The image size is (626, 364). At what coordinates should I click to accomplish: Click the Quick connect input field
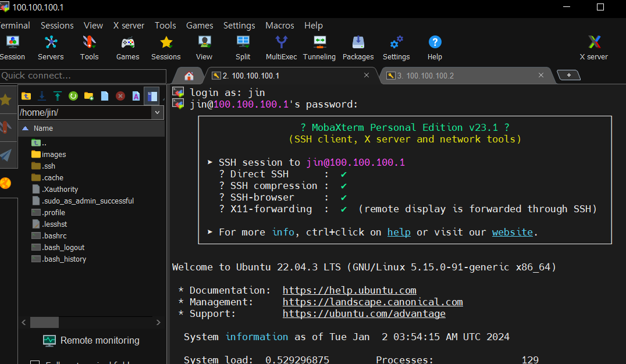[83, 76]
